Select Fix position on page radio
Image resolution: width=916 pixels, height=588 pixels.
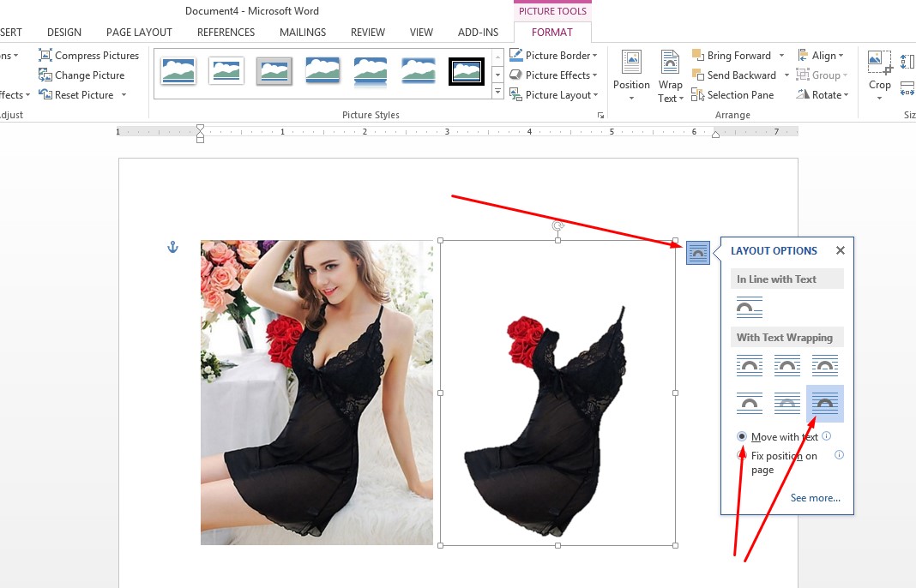tap(742, 455)
